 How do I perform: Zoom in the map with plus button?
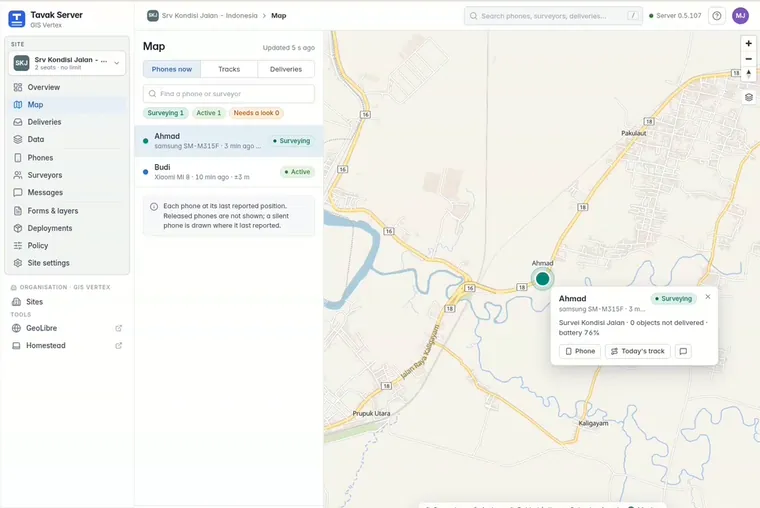tap(748, 43)
